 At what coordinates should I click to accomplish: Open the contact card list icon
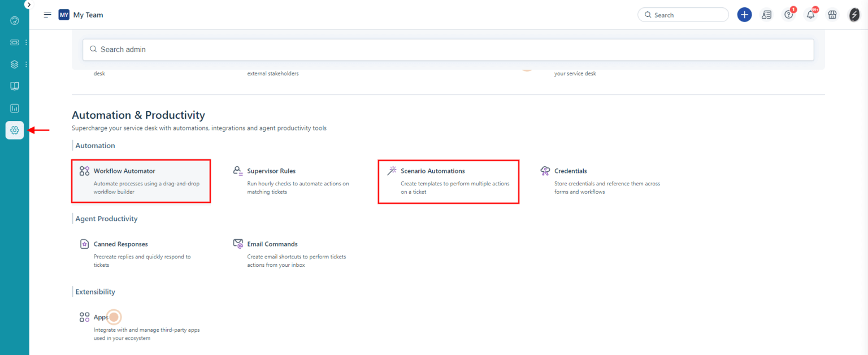coord(766,15)
